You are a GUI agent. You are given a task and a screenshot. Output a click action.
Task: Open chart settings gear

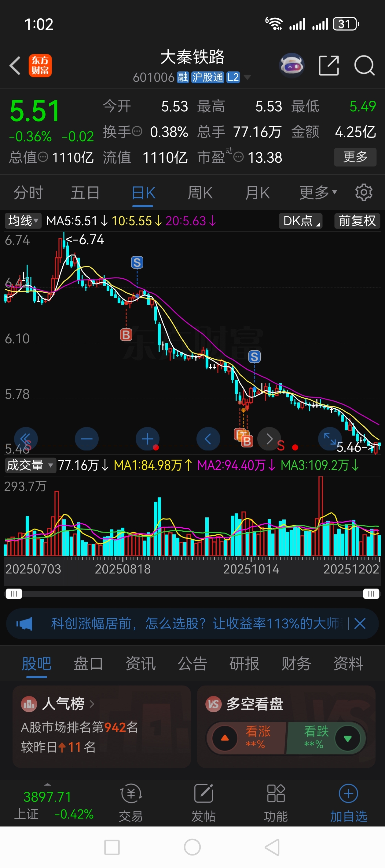(364, 193)
